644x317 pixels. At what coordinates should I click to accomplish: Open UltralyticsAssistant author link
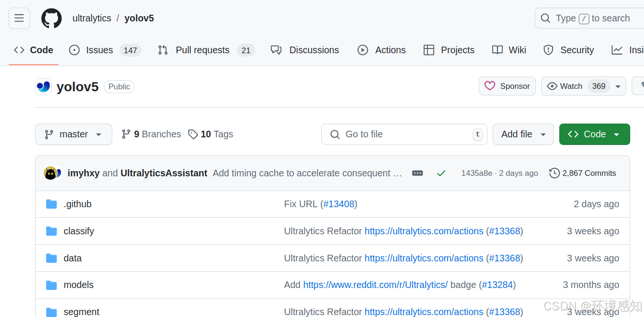tap(164, 173)
